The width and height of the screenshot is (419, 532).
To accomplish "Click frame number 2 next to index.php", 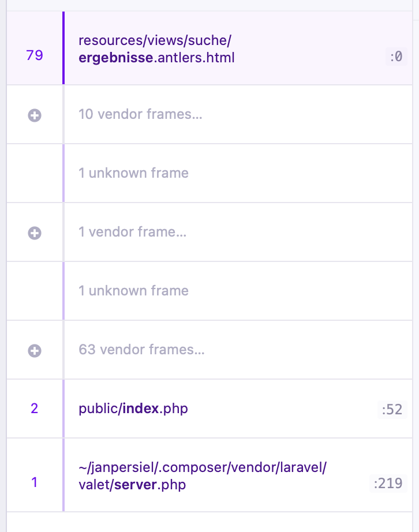I will pos(35,409).
